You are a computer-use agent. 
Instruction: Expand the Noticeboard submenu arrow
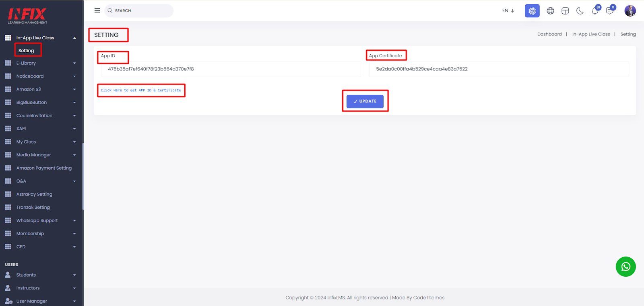point(74,76)
